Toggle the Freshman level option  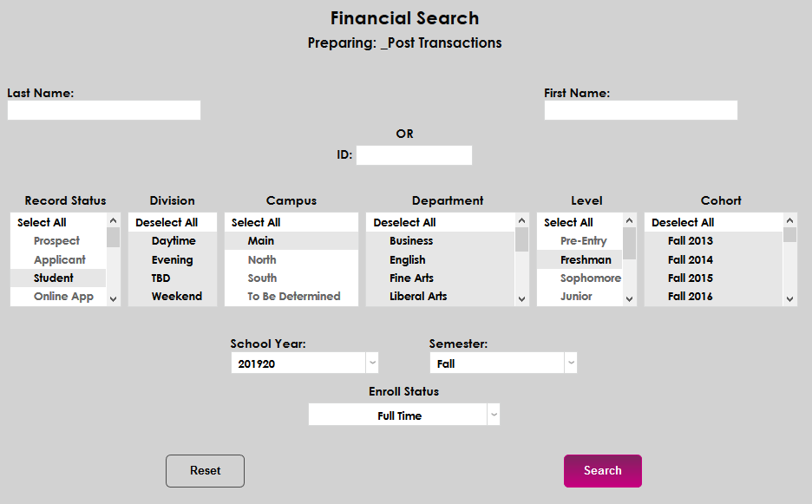[586, 259]
